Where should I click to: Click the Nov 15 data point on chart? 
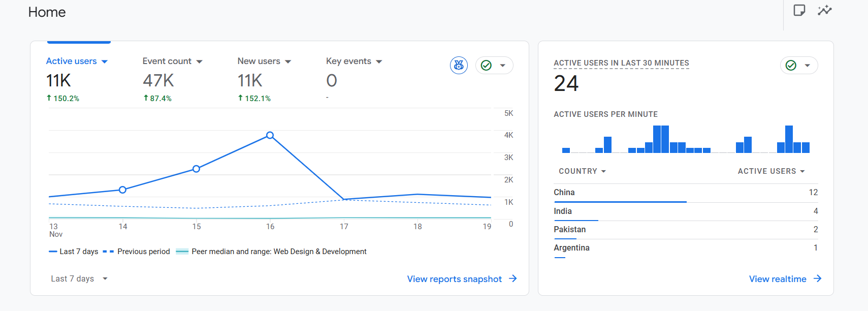(197, 169)
